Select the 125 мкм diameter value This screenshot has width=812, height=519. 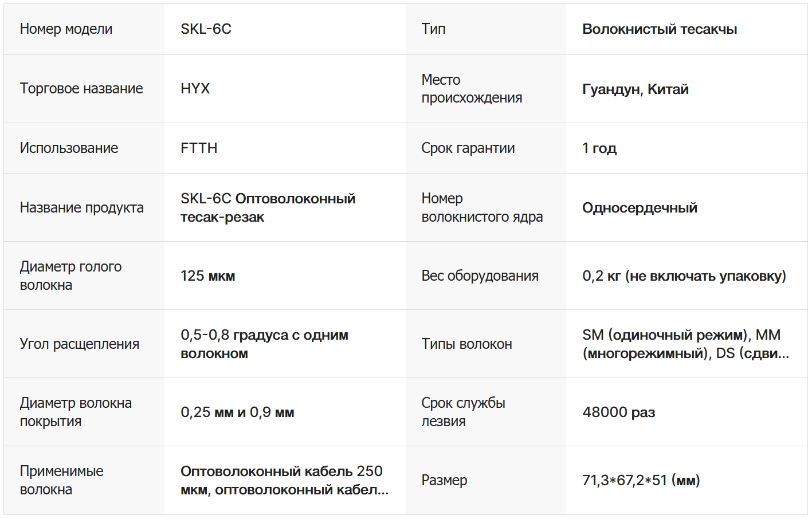pos(207,276)
